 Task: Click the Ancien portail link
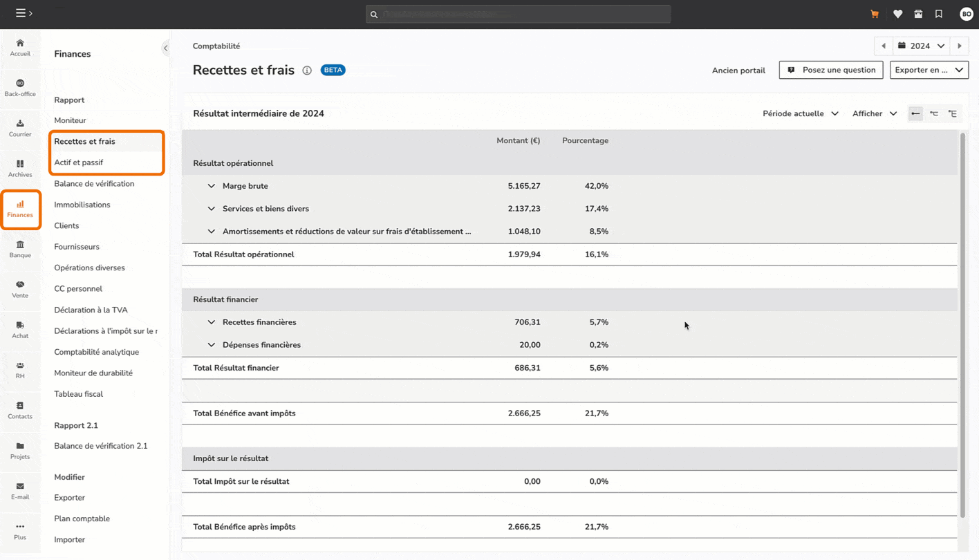pyautogui.click(x=738, y=70)
